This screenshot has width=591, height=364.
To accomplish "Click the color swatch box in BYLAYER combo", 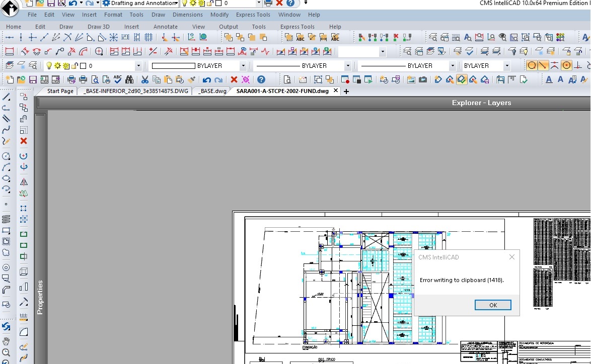I will pyautogui.click(x=173, y=65).
